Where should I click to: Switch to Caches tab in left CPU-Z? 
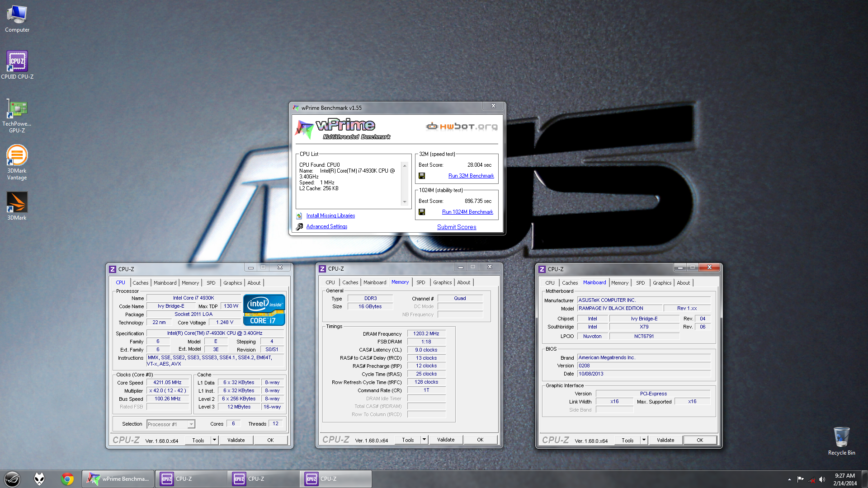pyautogui.click(x=141, y=283)
